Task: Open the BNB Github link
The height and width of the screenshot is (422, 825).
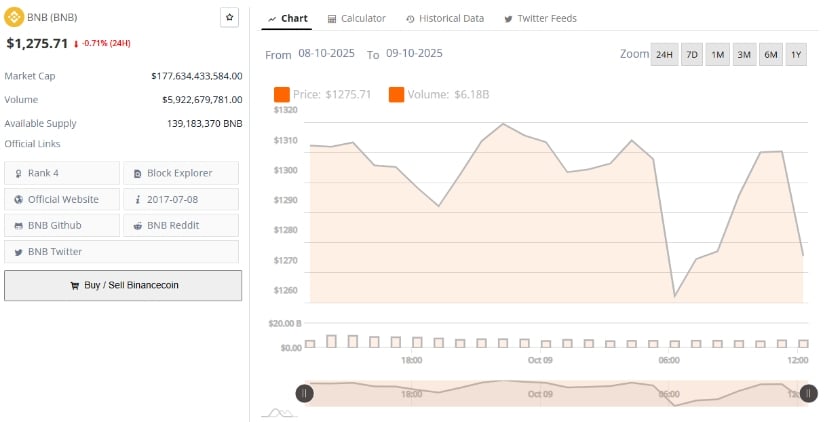Action: (x=62, y=225)
